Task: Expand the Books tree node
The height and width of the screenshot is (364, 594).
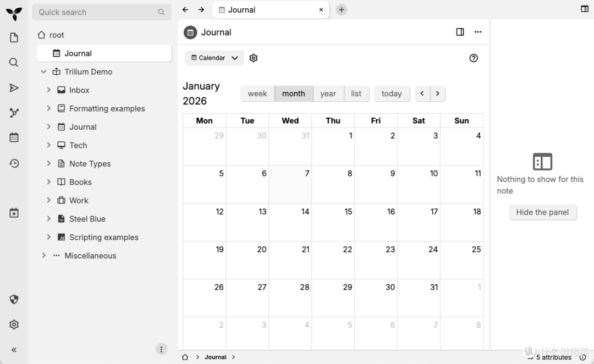Action: (48, 182)
